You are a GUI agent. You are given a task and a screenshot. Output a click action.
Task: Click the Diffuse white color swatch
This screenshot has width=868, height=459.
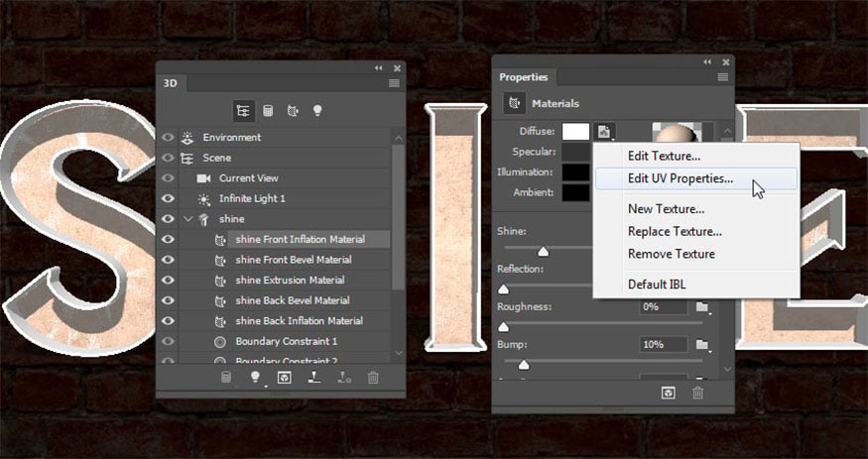click(x=575, y=132)
